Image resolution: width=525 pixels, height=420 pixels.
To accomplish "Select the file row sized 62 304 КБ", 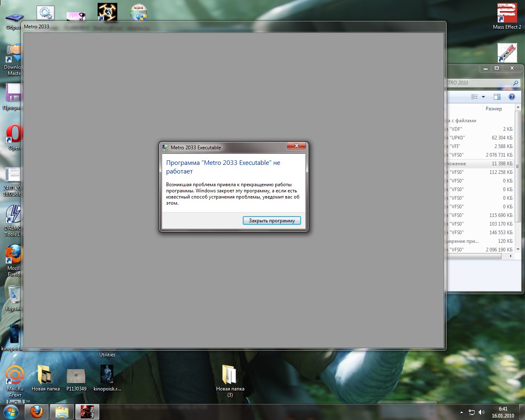I will point(480,138).
